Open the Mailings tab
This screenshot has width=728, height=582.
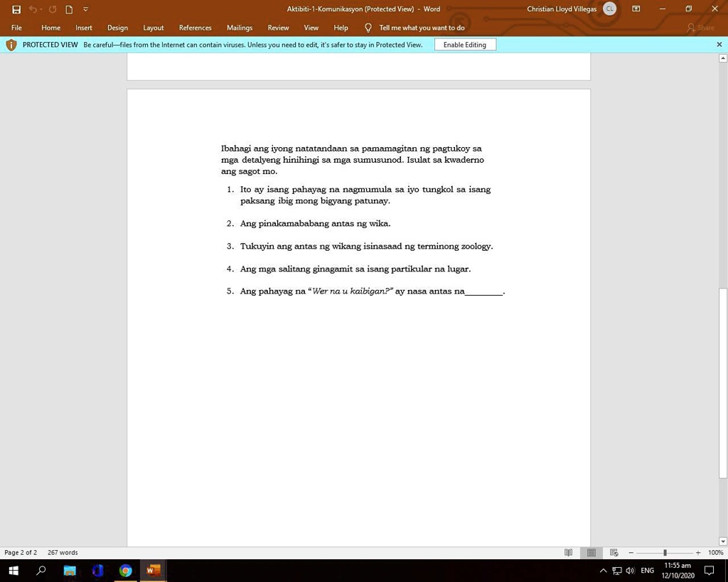pos(240,28)
